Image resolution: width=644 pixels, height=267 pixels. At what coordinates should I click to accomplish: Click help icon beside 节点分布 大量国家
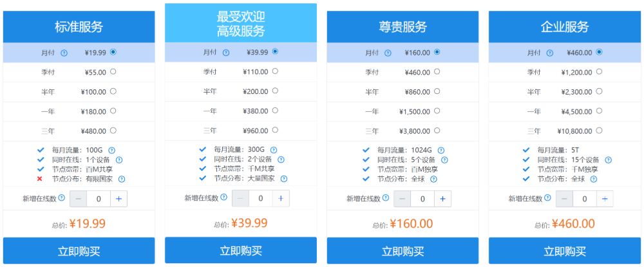(283, 179)
